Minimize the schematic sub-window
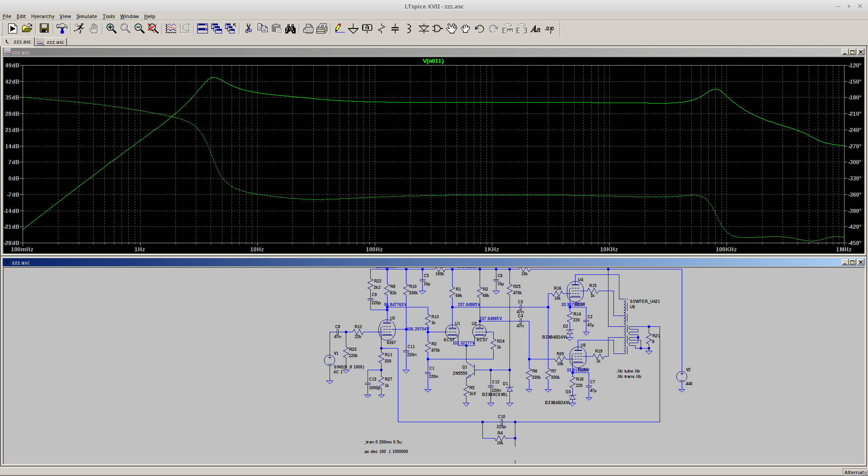 tap(844, 262)
